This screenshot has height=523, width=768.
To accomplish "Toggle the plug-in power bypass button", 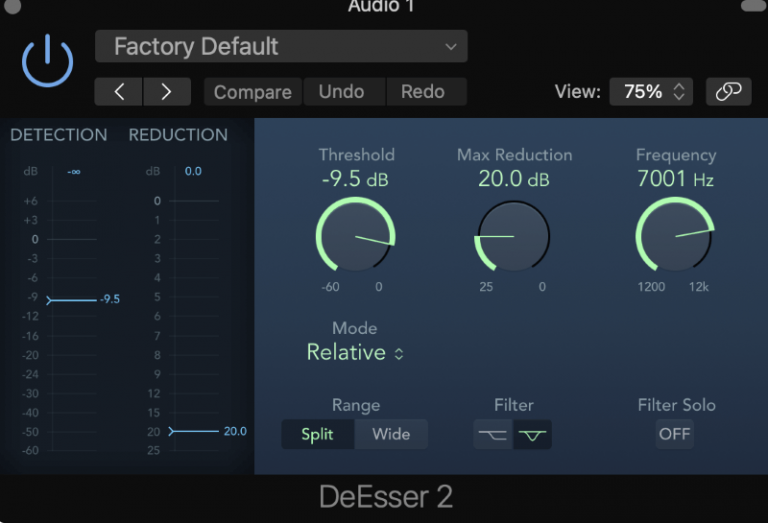I will [x=48, y=60].
